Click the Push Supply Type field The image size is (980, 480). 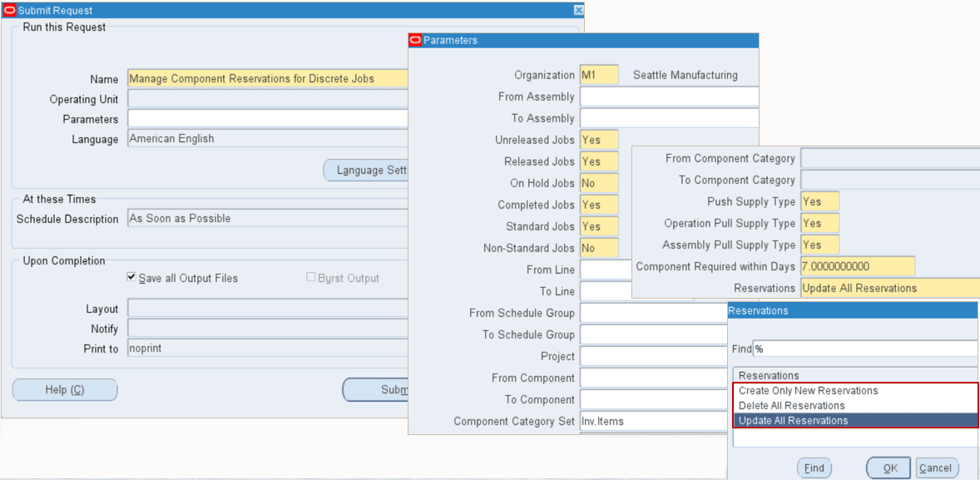[820, 202]
